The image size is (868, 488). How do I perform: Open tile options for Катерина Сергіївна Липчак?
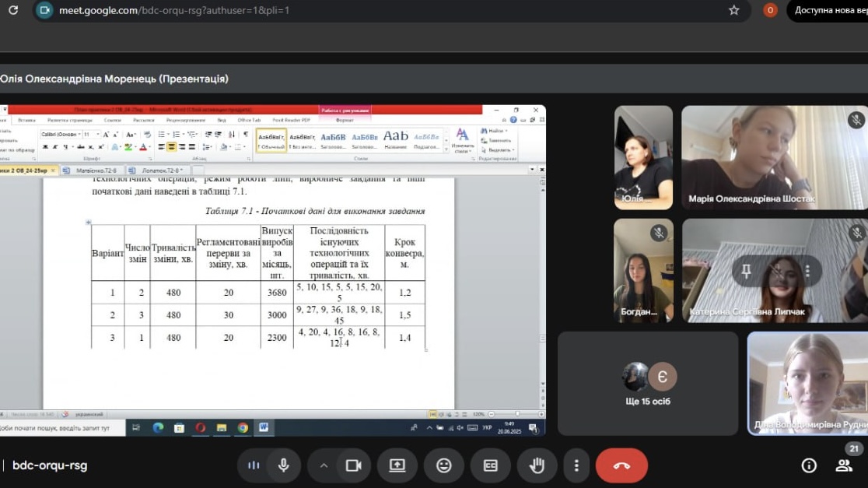[x=807, y=271]
